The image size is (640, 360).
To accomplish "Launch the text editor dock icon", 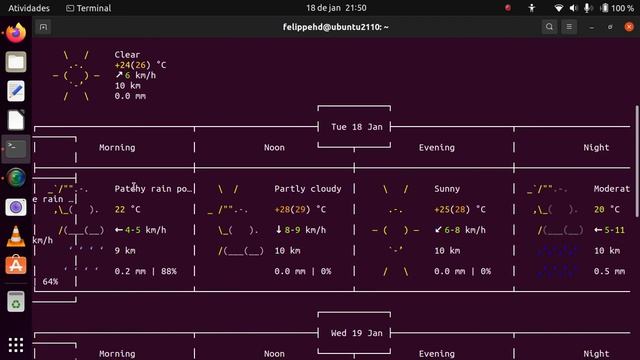I will pyautogui.click(x=16, y=91).
